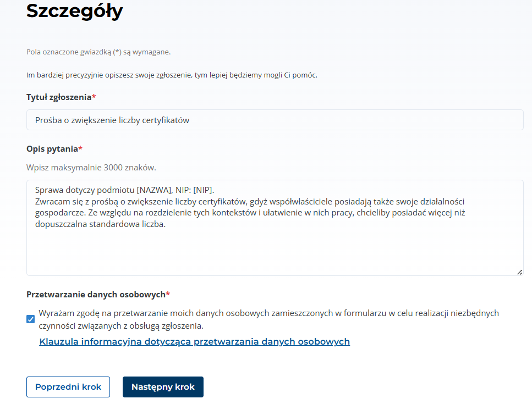Click the 'Tytuł zgłoszenia' field label
Viewport: 532px width, 404px height.
(59, 97)
